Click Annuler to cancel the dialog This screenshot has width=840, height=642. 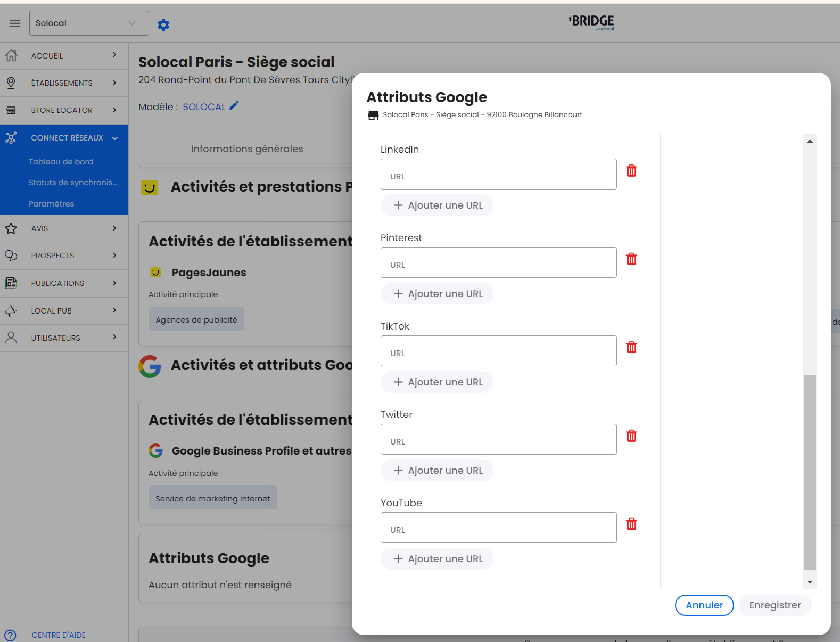(x=704, y=605)
